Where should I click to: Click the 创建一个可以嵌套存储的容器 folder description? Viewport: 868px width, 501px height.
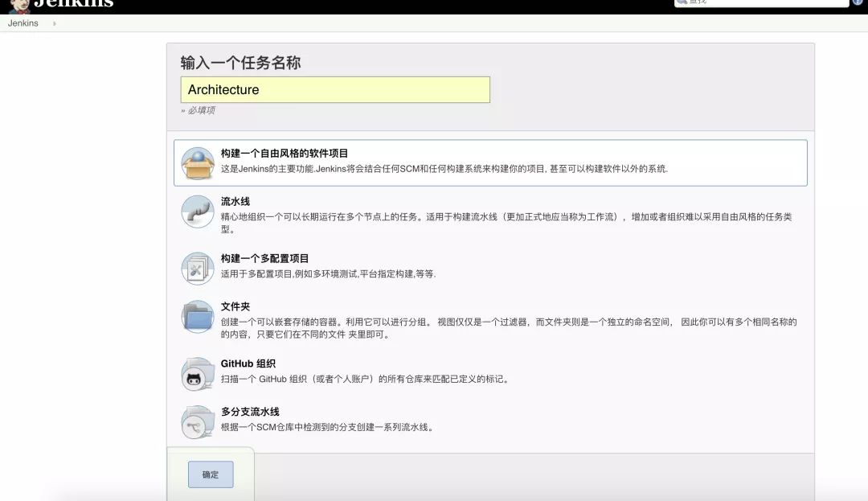coord(509,328)
